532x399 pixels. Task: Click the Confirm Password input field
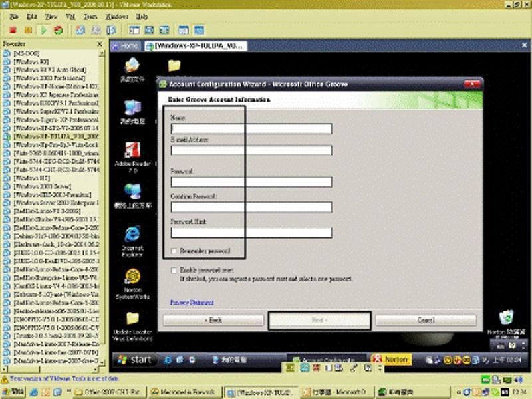[251, 207]
